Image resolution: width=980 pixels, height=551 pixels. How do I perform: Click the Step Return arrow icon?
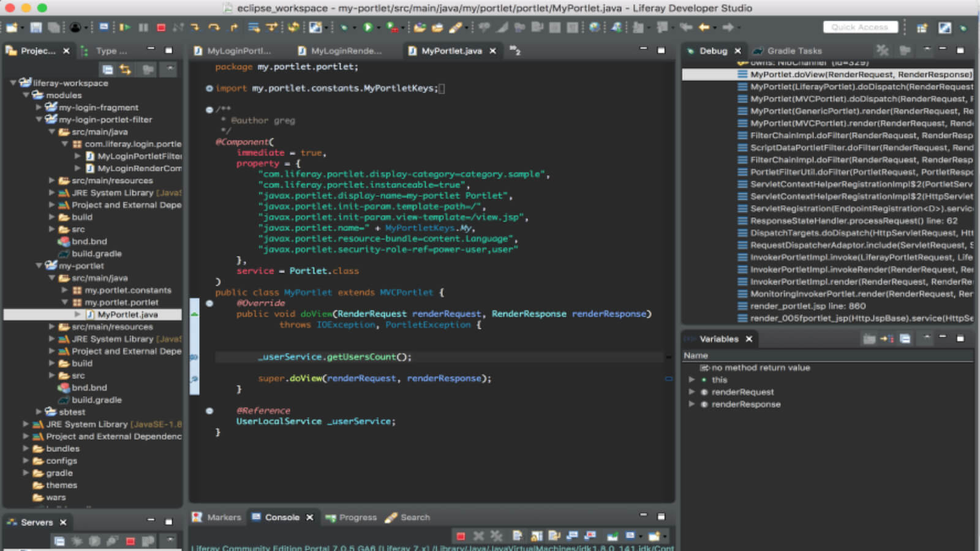click(233, 28)
